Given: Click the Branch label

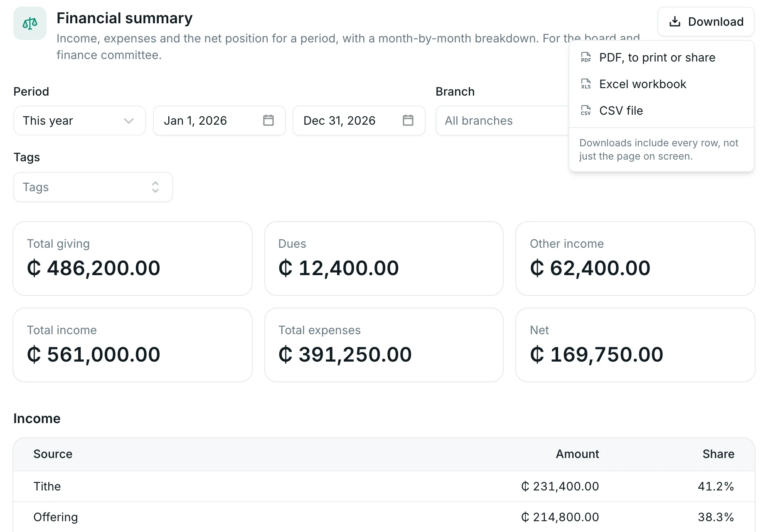Looking at the screenshot, I should click(455, 91).
